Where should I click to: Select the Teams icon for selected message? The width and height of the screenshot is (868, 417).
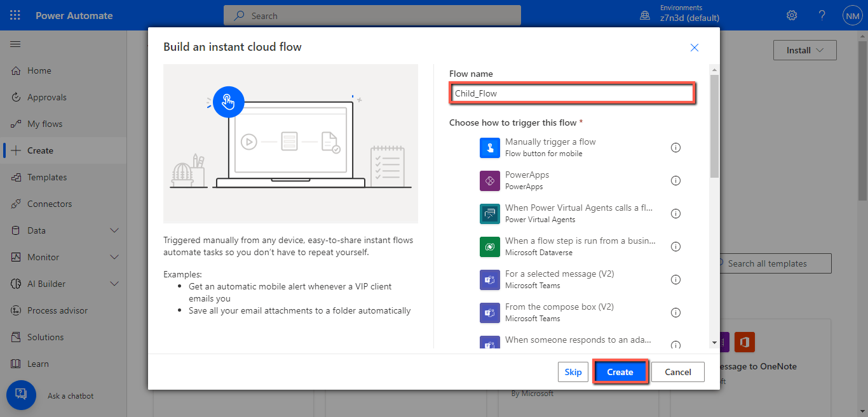coord(490,279)
